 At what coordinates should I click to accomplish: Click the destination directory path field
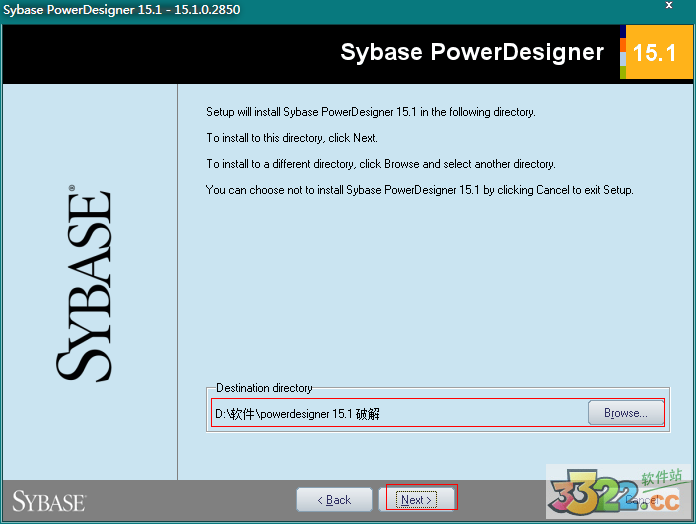tap(399, 414)
